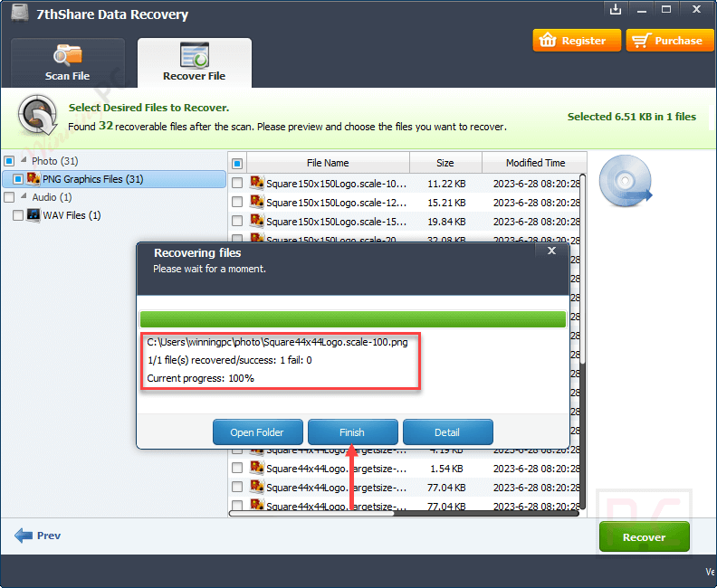Viewport: 717px width, 588px height.
Task: Select the Audio (1) tree label
Action: point(52,197)
